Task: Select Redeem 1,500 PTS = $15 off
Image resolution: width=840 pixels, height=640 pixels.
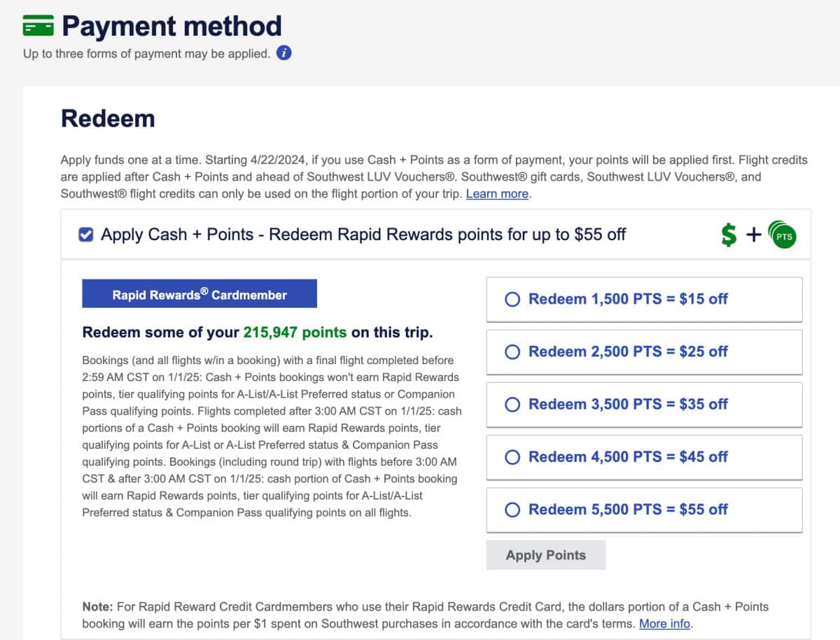Action: coord(512,300)
